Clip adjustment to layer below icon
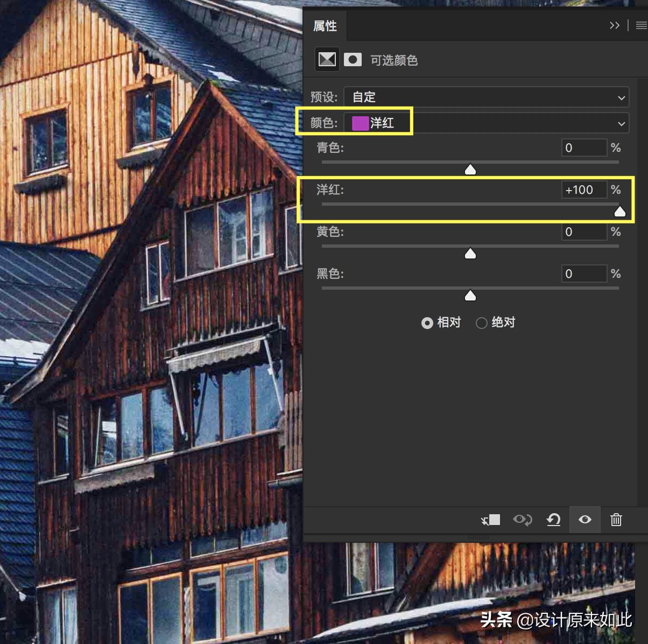Viewport: 648px width, 644px height. [x=490, y=520]
